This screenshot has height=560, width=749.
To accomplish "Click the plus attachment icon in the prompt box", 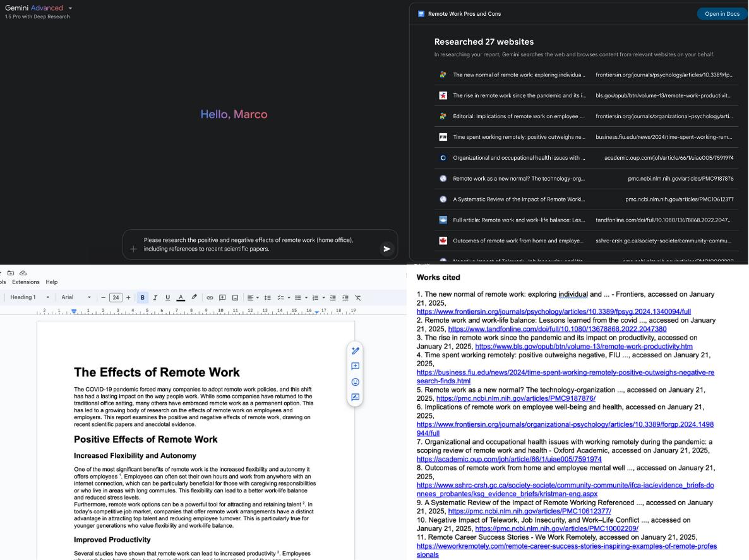I will pos(133,249).
